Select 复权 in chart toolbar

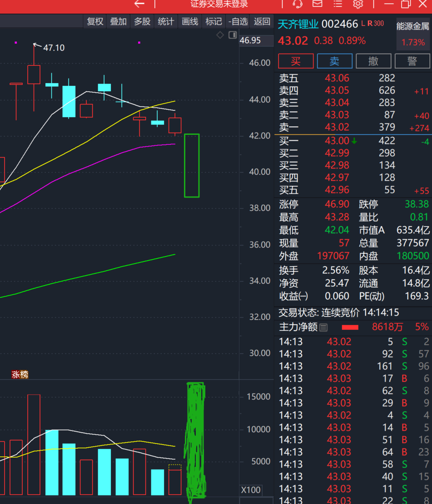95,21
